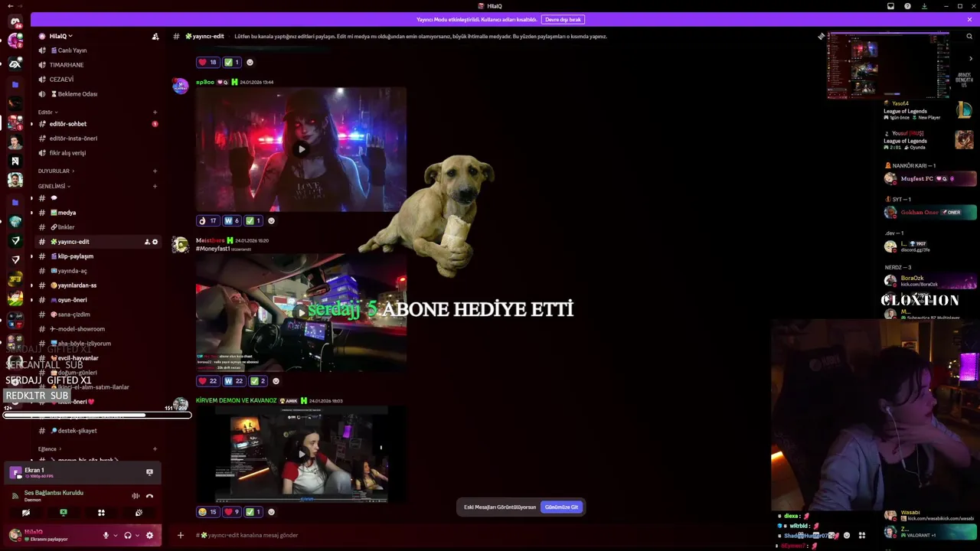
Task: Create invite for yayıncı-edit channel
Action: point(147,242)
